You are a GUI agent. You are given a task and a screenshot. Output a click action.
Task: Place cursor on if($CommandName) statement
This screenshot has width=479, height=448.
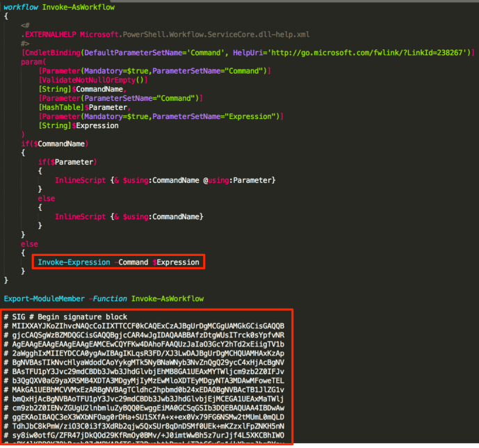(x=54, y=143)
